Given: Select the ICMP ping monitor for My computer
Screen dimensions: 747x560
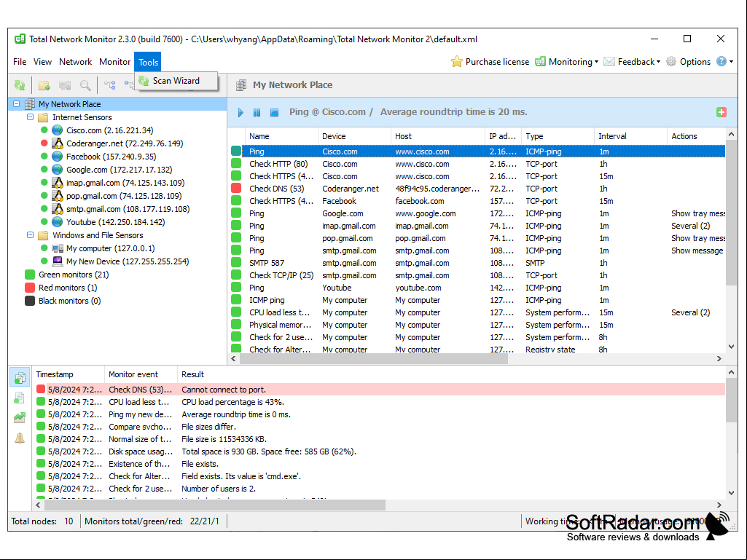Looking at the screenshot, I should [477, 300].
